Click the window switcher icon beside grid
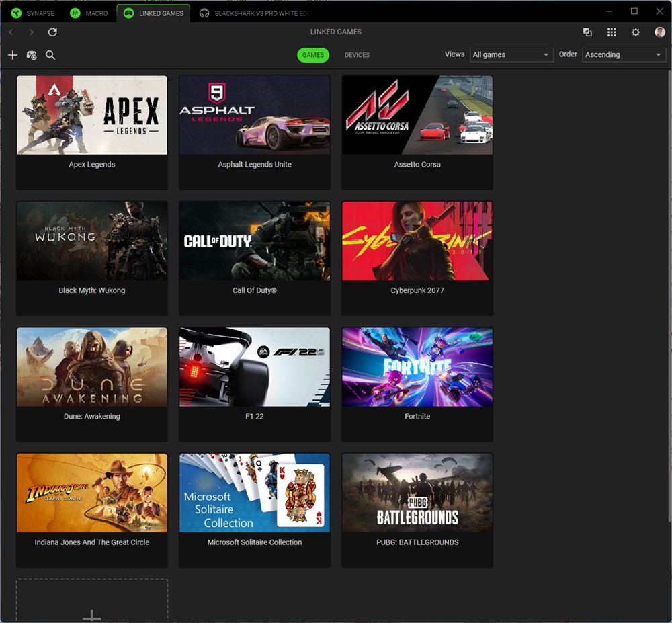The height and width of the screenshot is (623, 672). point(587,32)
